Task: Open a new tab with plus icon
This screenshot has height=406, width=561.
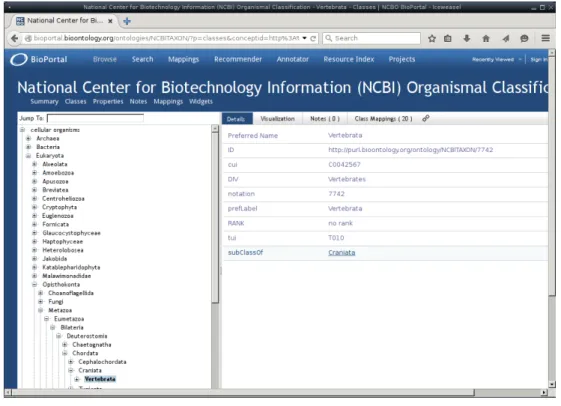Action: [x=127, y=21]
